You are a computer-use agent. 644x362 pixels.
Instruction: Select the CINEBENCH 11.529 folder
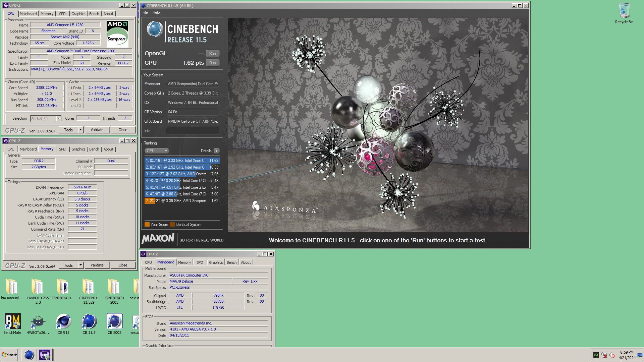89,291
